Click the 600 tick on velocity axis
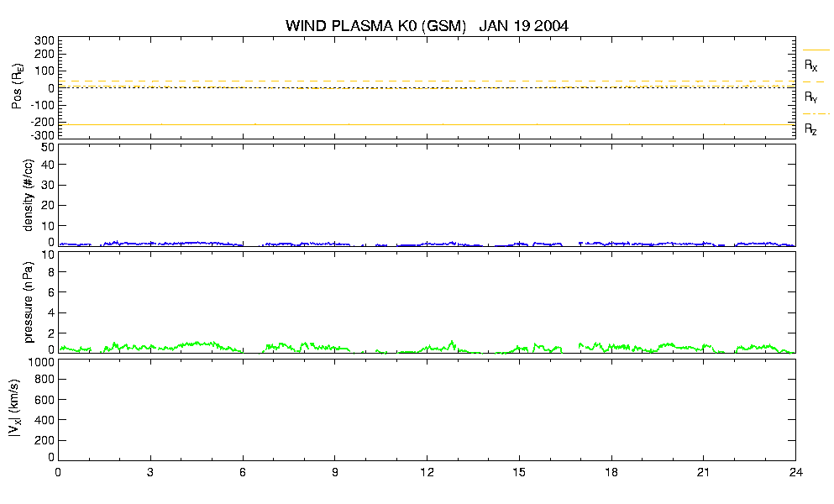This screenshot has height=504, width=834. [x=45, y=400]
